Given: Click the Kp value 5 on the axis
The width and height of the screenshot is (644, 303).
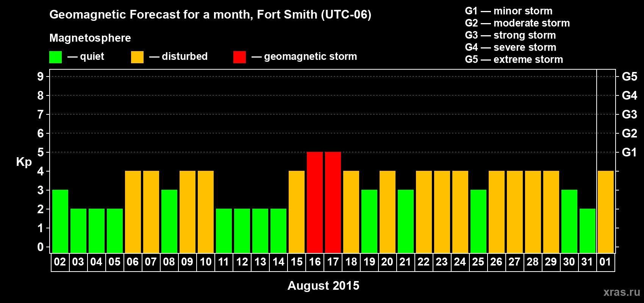Looking at the screenshot, I should click(x=41, y=152).
